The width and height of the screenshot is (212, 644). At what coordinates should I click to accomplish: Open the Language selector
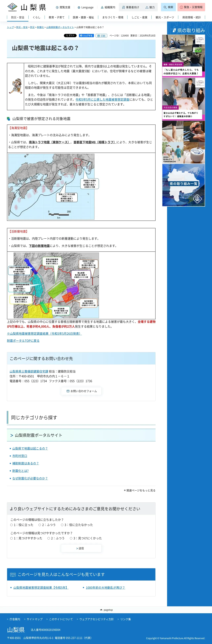85,7
